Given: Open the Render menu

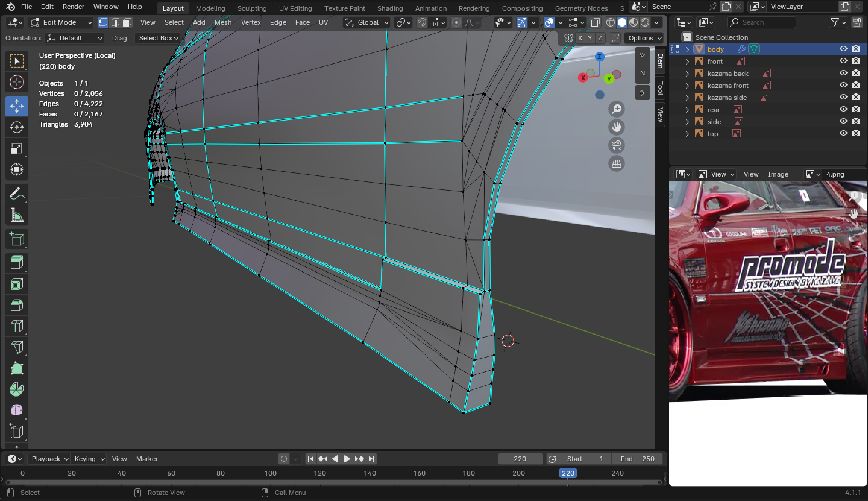Looking at the screenshot, I should click(x=74, y=7).
